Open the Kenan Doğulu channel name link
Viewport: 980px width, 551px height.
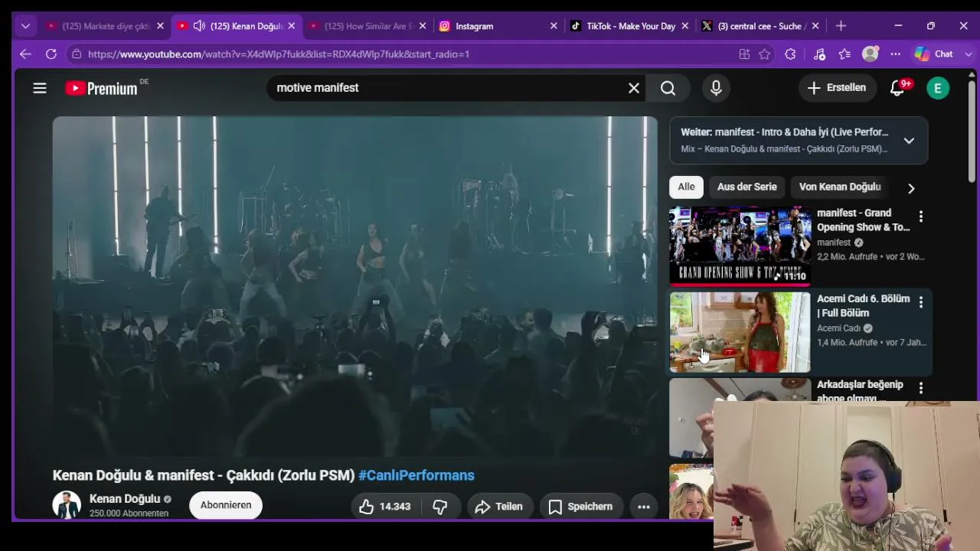point(125,499)
